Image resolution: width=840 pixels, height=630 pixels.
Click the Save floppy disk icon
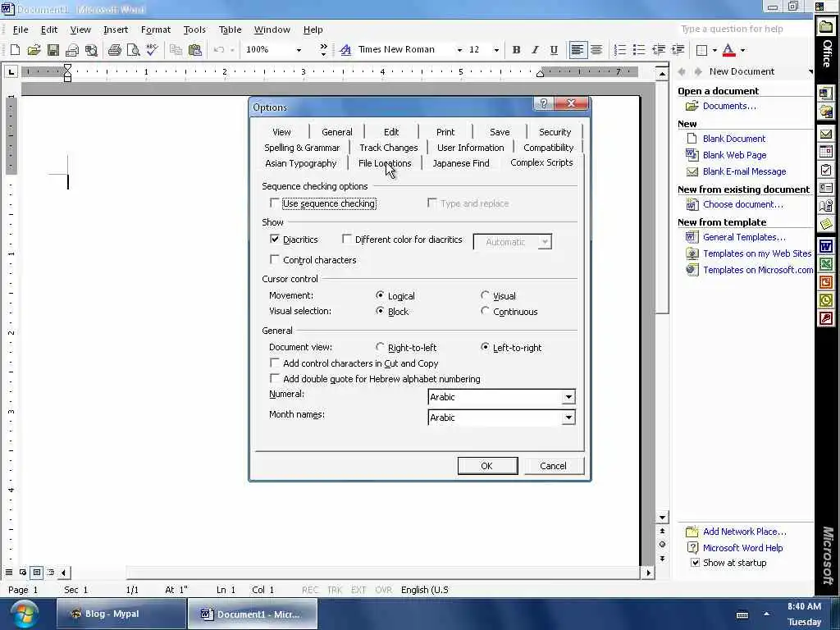coord(53,50)
